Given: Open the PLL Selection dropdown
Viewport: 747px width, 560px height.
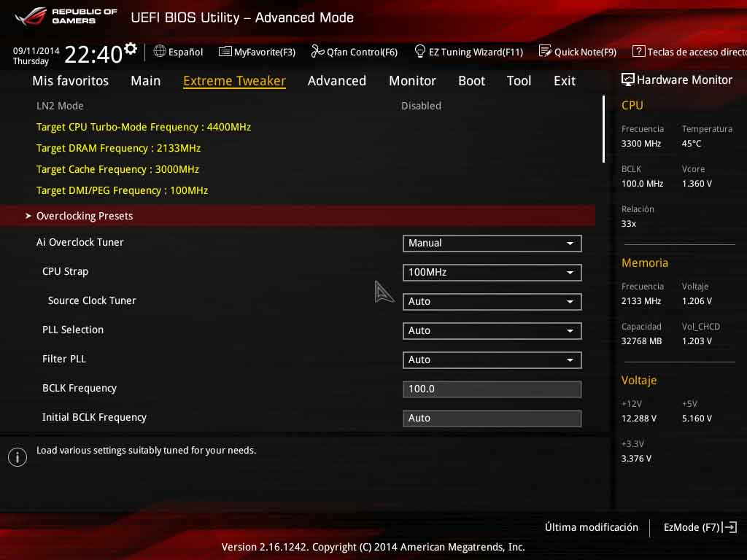Looking at the screenshot, I should coord(492,330).
